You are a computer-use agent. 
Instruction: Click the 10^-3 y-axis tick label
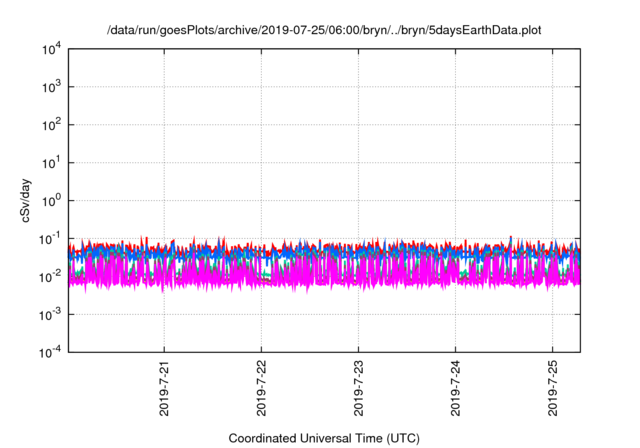(x=50, y=315)
